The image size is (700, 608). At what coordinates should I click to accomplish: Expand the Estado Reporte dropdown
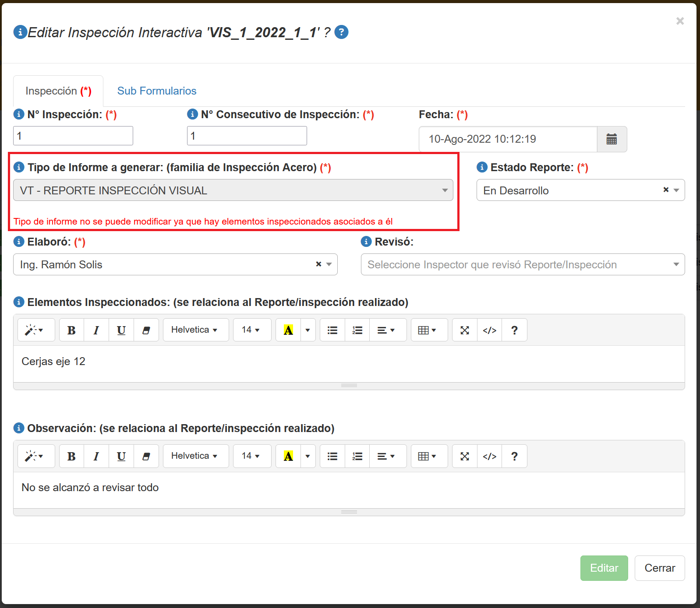pos(676,190)
